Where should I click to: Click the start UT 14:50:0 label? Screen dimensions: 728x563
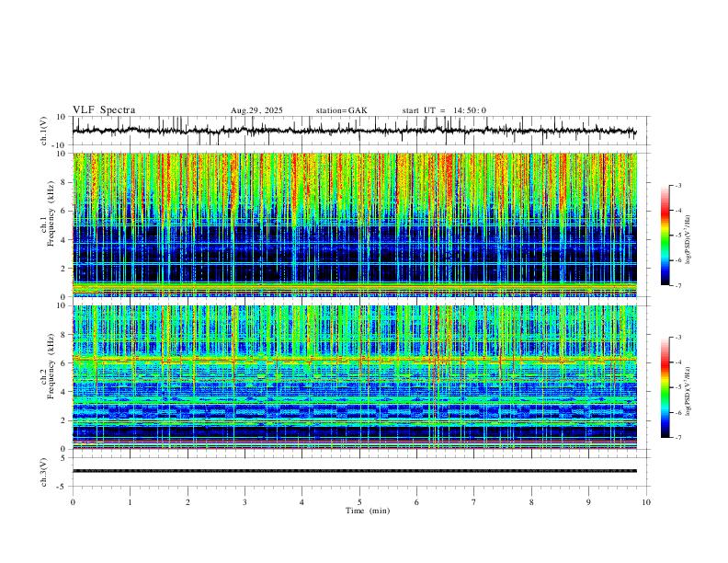point(444,110)
